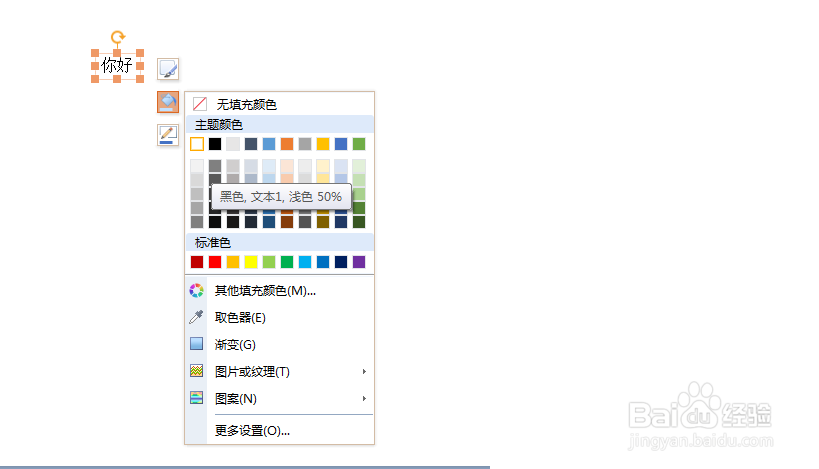
Task: Select the medium green standard color
Action: (287, 262)
